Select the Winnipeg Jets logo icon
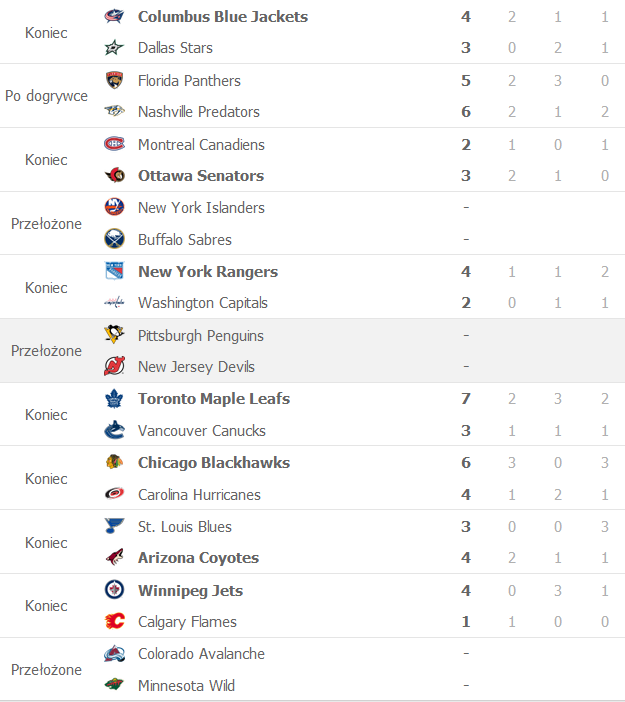 pos(114,590)
